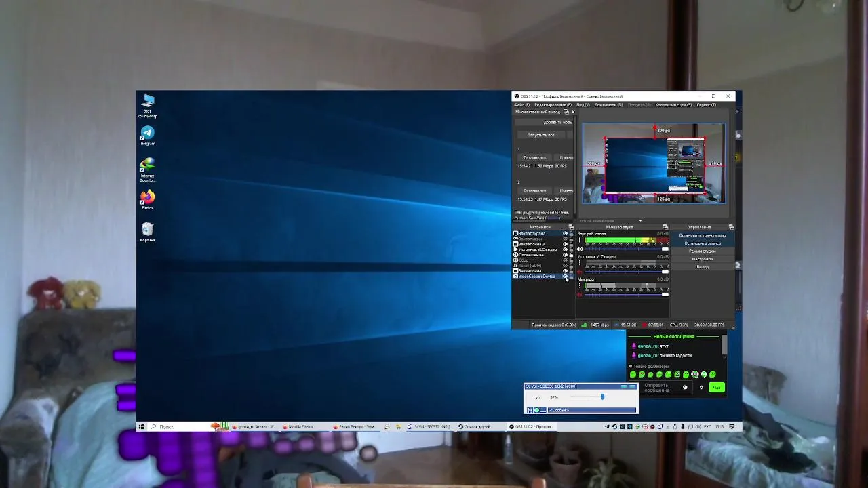Viewport: 868px width, 488px height.
Task: Stop output 2 with Остановить button
Action: tap(534, 190)
